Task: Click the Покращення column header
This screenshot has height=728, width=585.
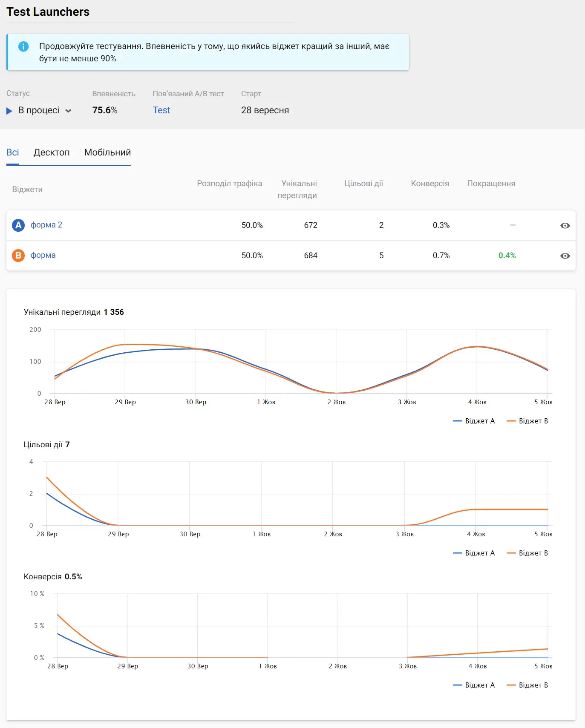Action: [x=491, y=184]
